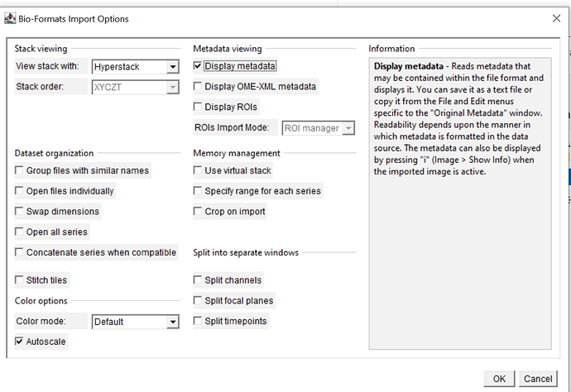The height and width of the screenshot is (392, 571).
Task: Enable the Stitch tiles option
Action: point(20,280)
